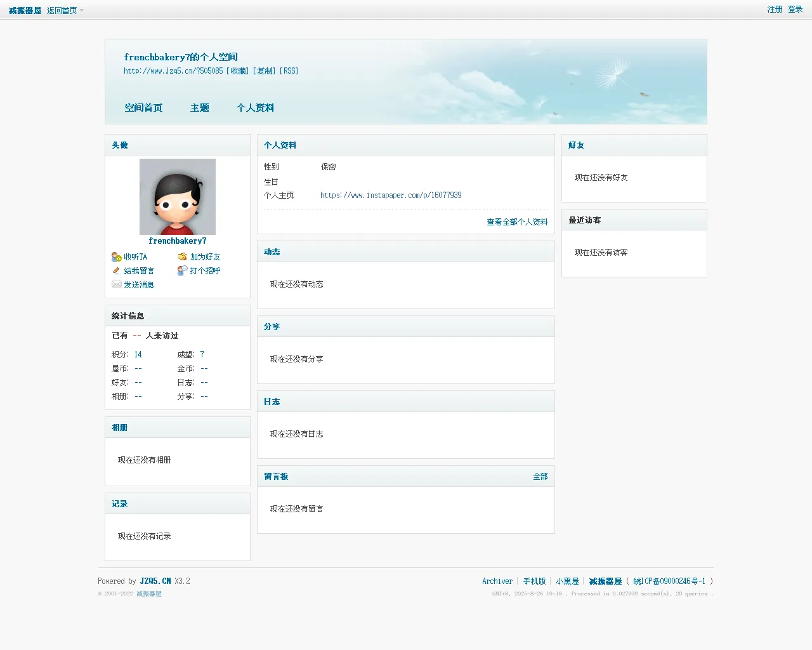Image resolution: width=812 pixels, height=650 pixels.
Task: Click the text 现在还没有好友
Action: click(601, 178)
